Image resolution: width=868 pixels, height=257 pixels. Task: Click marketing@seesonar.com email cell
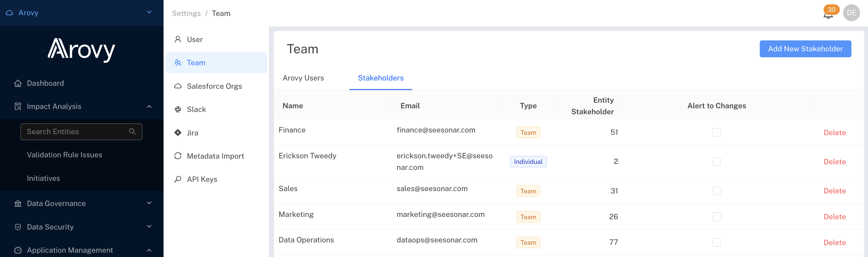pyautogui.click(x=440, y=215)
